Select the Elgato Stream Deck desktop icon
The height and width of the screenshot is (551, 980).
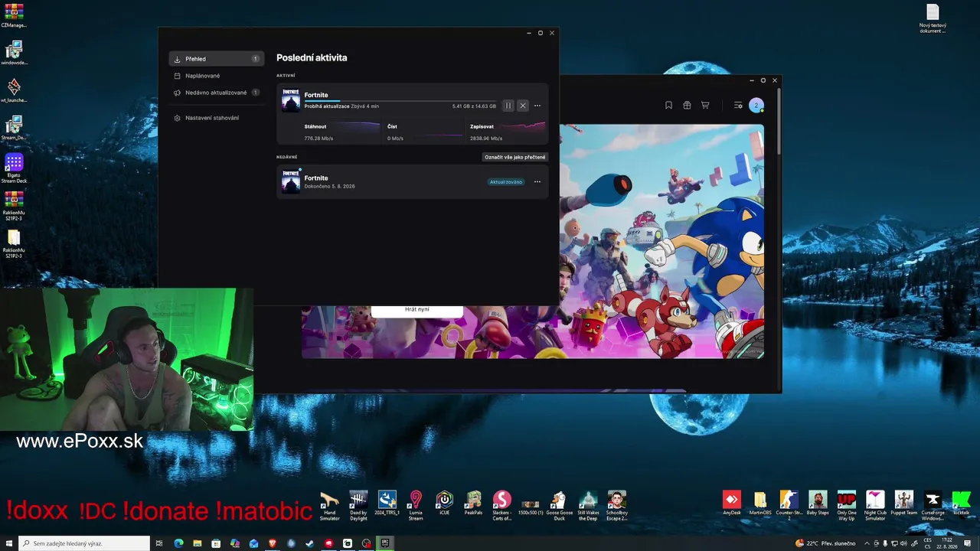pos(14,168)
